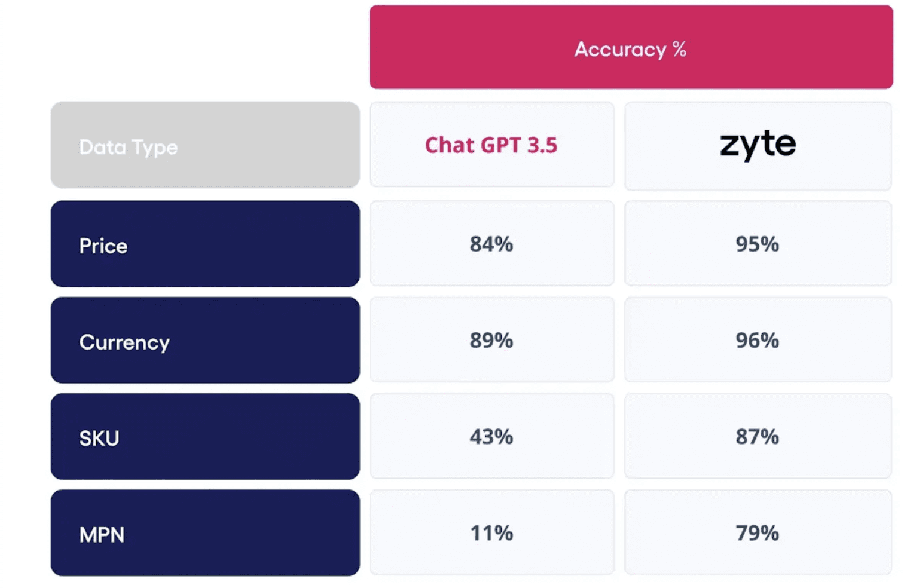Select the 96% currency accuracy cell
This screenshot has height=588, width=910.
click(x=757, y=340)
